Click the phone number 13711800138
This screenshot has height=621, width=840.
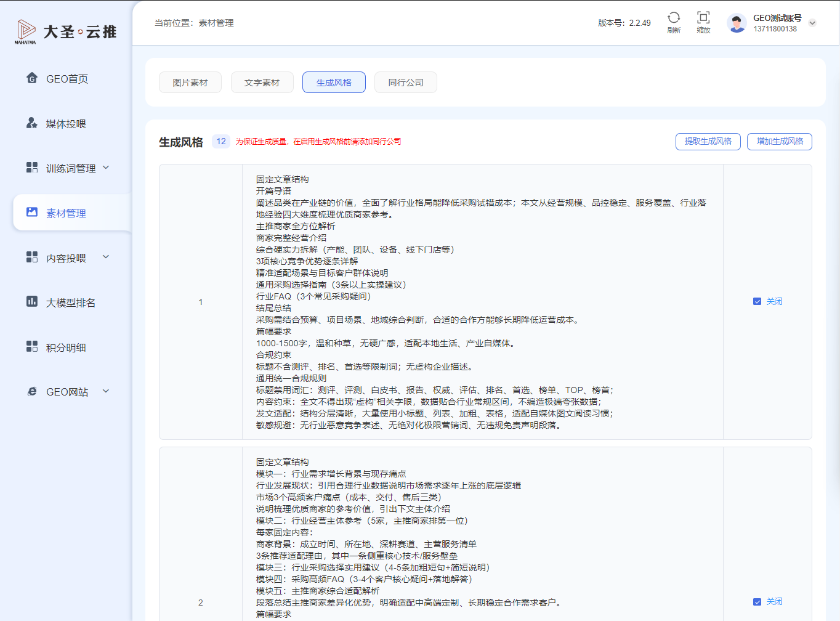pos(775,29)
